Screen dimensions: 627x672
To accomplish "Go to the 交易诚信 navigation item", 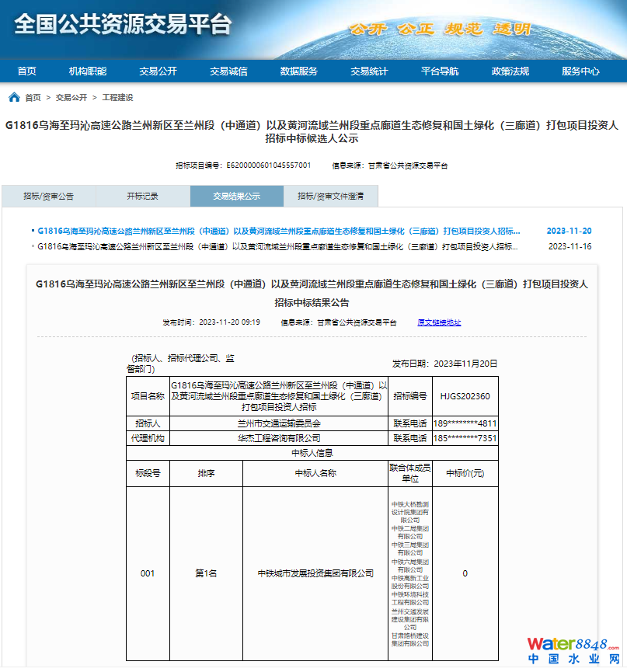I will click(x=228, y=71).
